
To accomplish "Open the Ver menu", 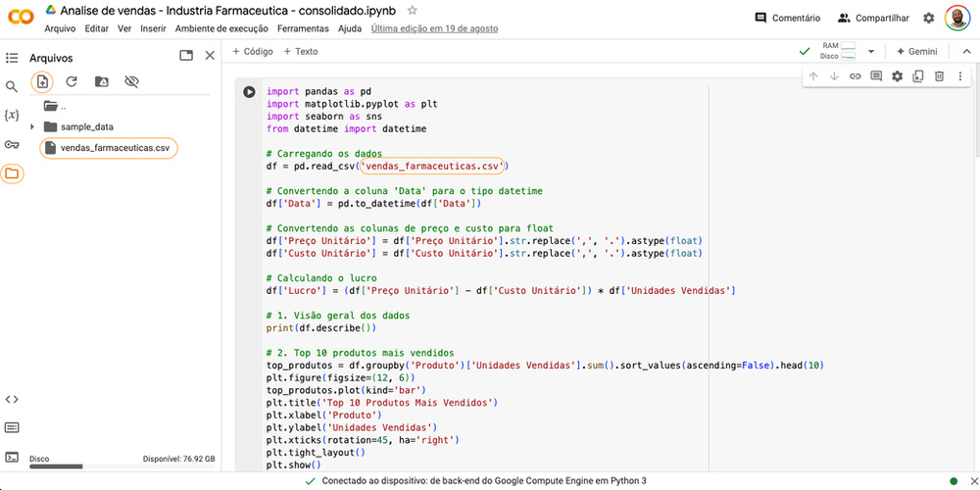I will pos(124,28).
